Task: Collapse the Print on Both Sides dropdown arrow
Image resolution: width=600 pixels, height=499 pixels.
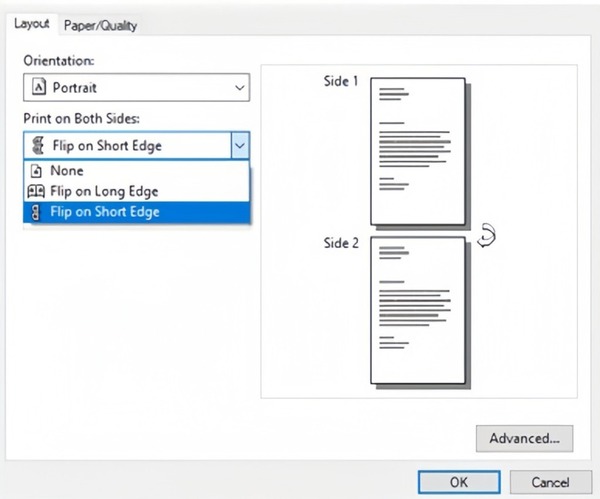Action: tap(239, 145)
